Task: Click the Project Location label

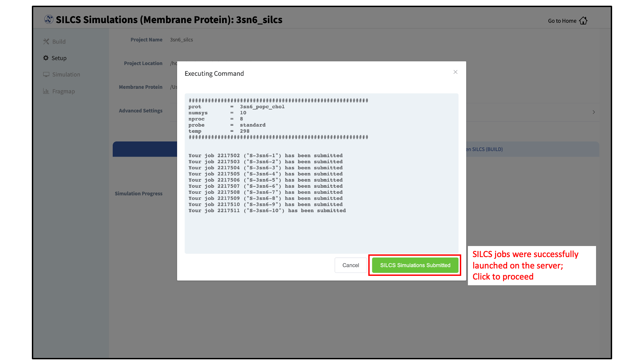Action: (x=143, y=63)
